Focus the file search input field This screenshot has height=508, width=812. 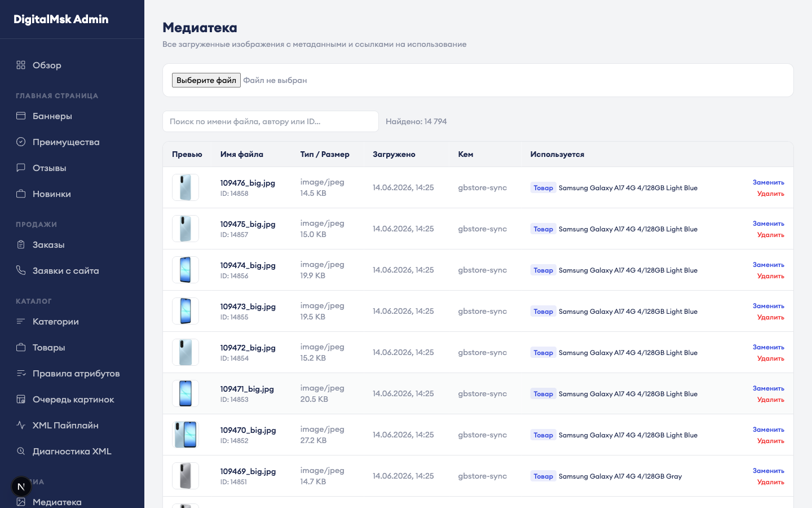[271, 121]
